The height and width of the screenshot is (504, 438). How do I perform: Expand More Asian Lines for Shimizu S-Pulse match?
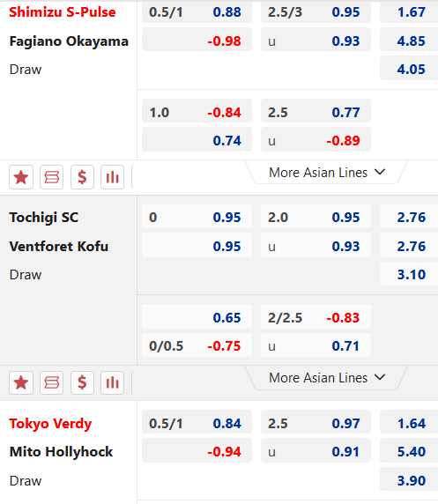pos(327,173)
